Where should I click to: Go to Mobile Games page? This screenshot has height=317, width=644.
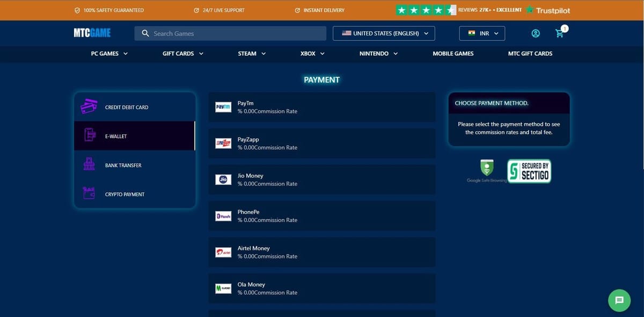click(x=453, y=54)
